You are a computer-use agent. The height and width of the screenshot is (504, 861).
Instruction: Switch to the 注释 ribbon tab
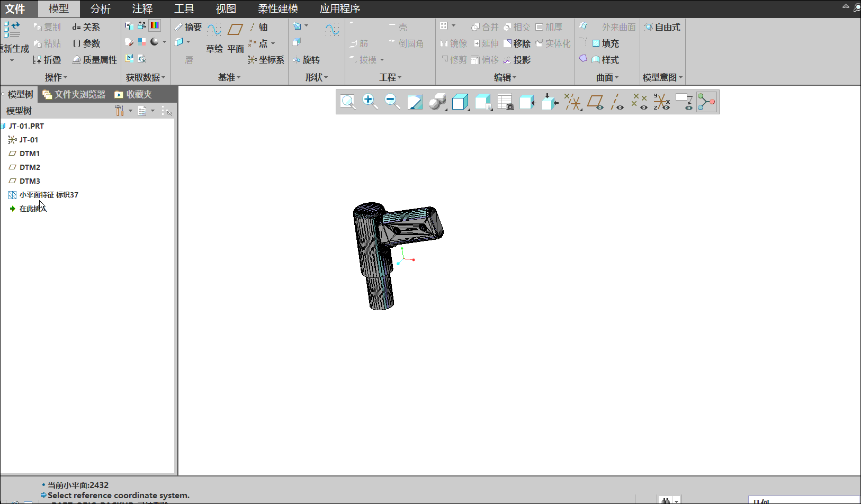[142, 9]
